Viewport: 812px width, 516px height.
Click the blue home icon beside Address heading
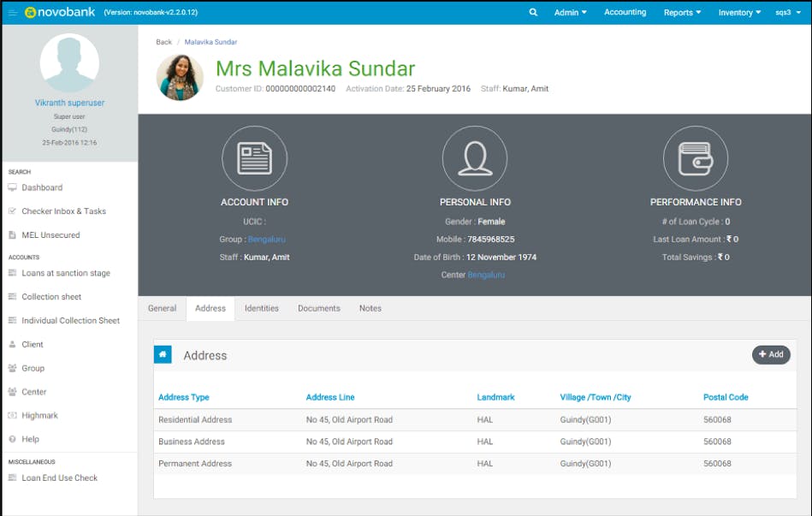point(163,354)
